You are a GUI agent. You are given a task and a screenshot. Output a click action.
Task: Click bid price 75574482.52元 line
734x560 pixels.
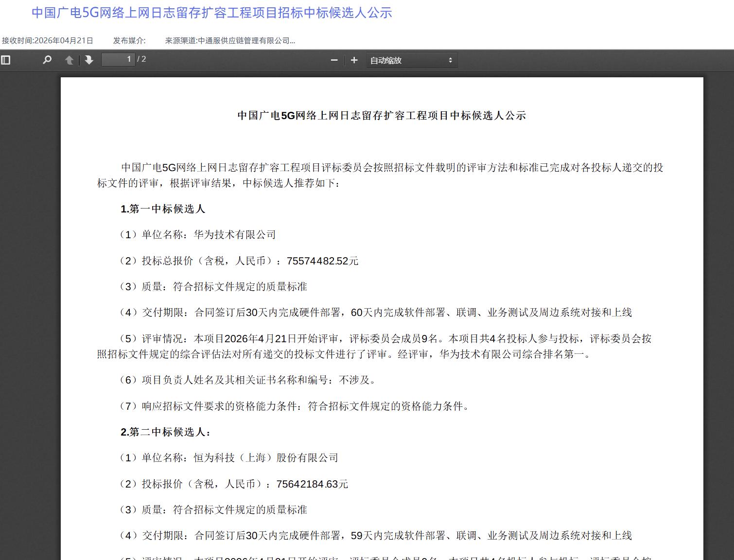coord(239,261)
